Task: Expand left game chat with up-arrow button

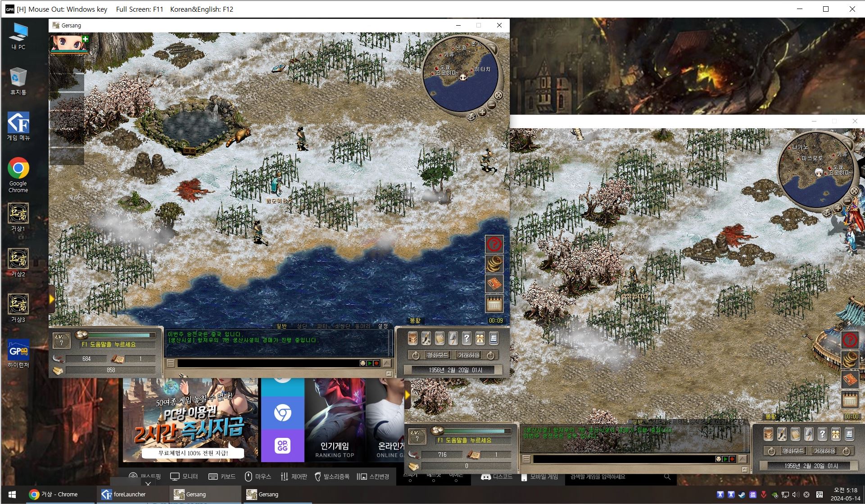Action: pyautogui.click(x=387, y=363)
